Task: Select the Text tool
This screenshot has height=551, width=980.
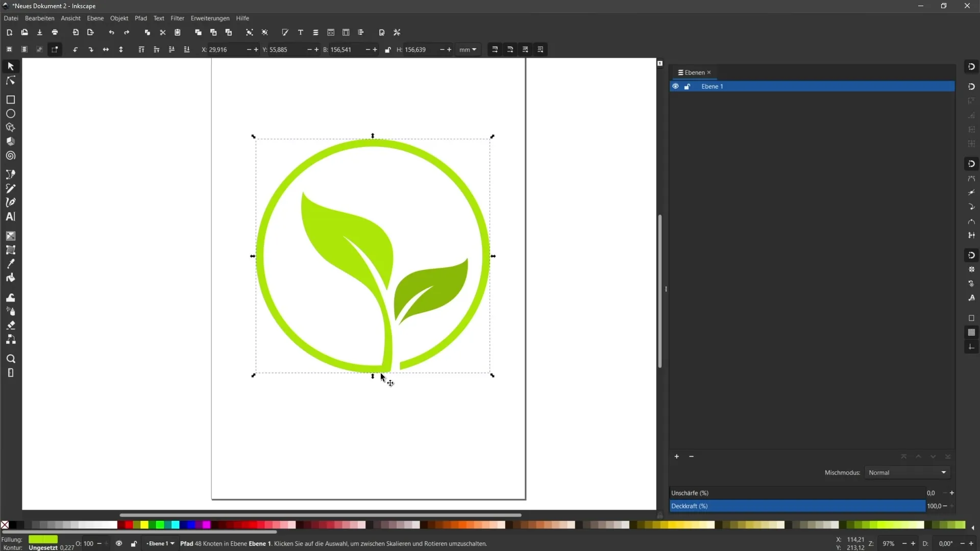Action: [10, 216]
